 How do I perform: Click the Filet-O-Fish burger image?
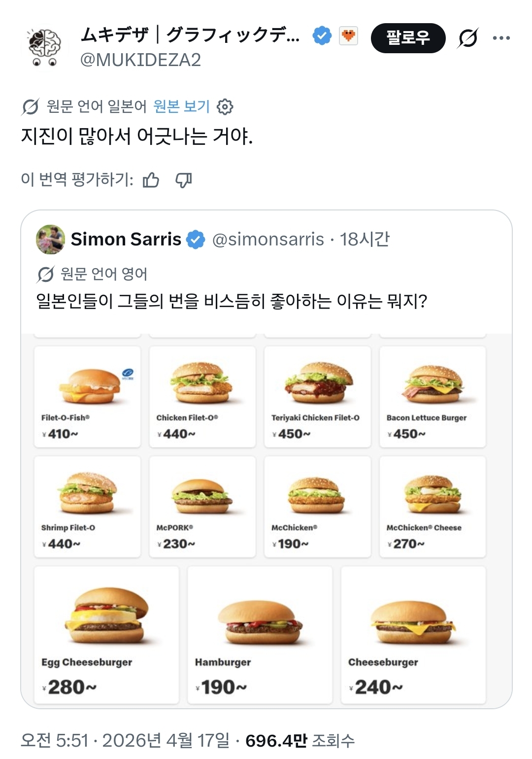coord(89,387)
